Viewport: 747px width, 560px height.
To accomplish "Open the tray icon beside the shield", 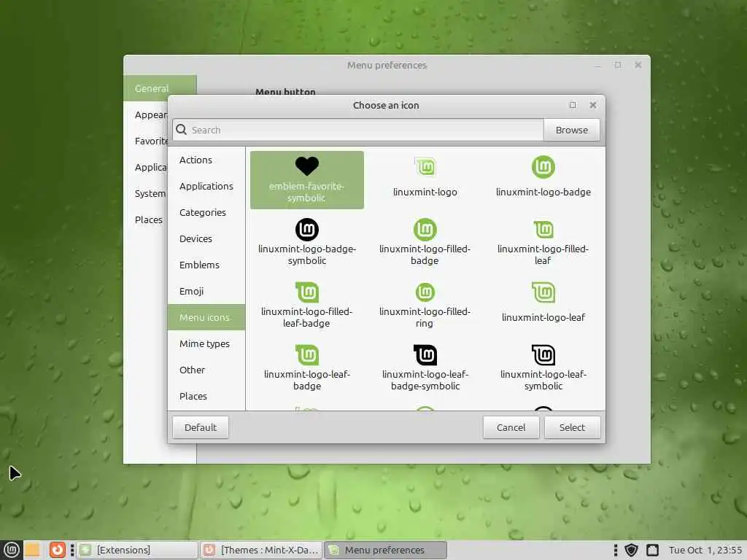I will [x=652, y=550].
